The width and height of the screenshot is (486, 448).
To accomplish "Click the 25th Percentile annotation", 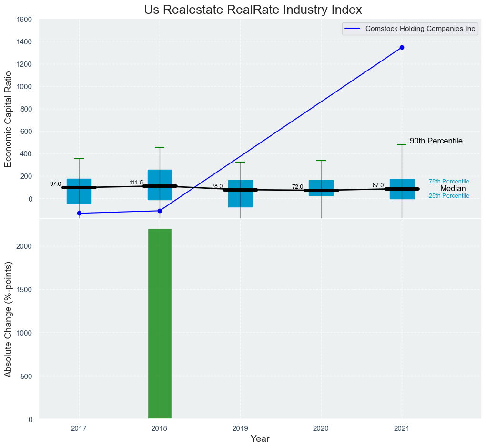I will (x=449, y=196).
